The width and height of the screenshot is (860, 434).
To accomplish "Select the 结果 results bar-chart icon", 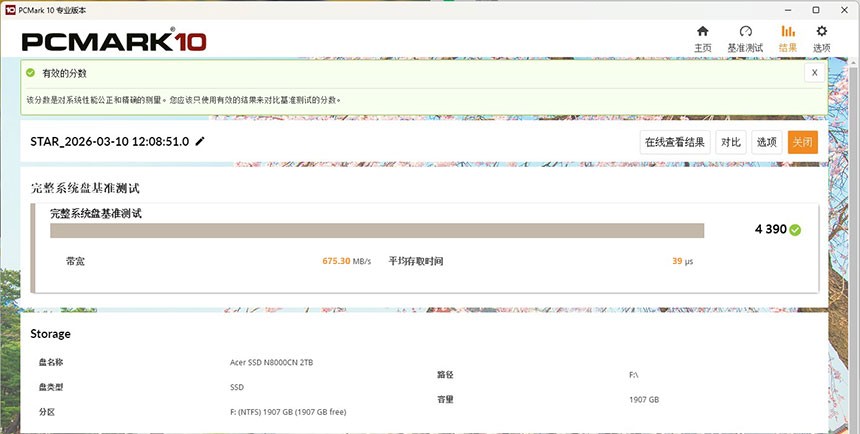I will [x=788, y=32].
